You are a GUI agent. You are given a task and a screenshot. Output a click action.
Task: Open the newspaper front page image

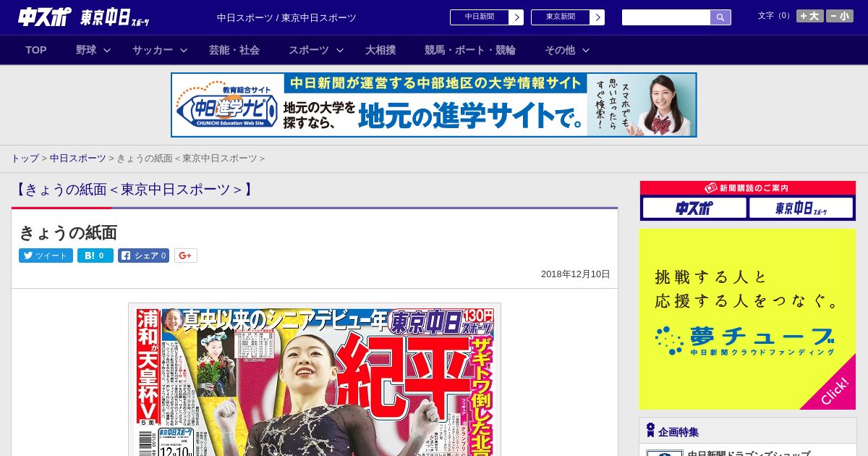pyautogui.click(x=315, y=379)
